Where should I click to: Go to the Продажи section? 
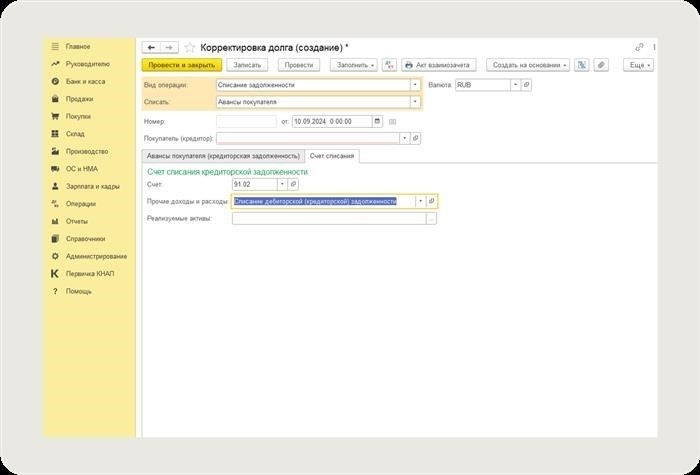point(79,99)
